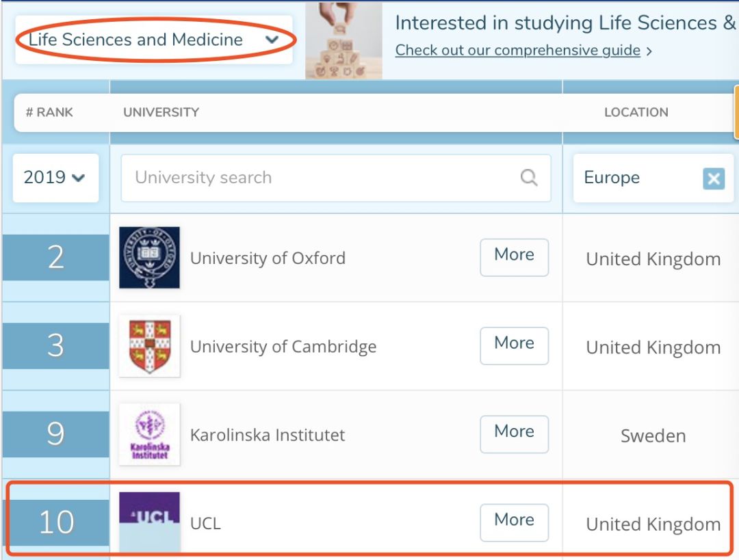
Task: Click the University of Oxford logo
Action: tap(149, 257)
